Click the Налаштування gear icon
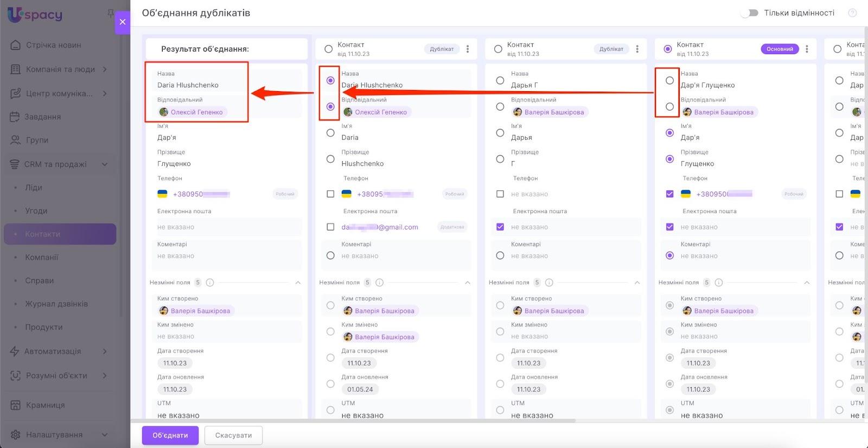This screenshot has width=868, height=448. coord(16,434)
